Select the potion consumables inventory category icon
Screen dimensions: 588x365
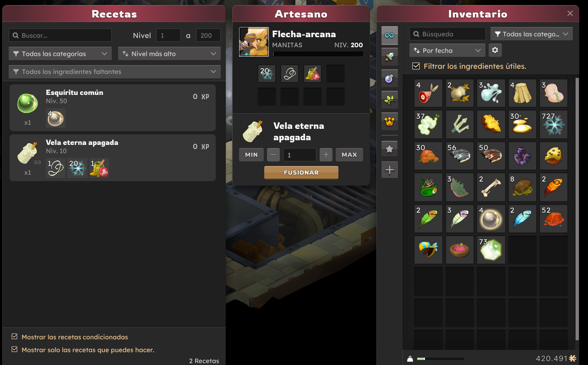click(390, 78)
